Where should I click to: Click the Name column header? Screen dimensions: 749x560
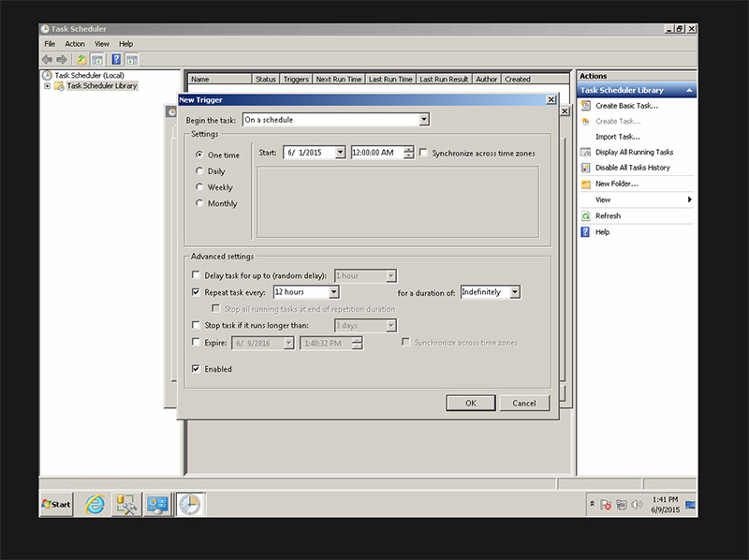tap(220, 80)
